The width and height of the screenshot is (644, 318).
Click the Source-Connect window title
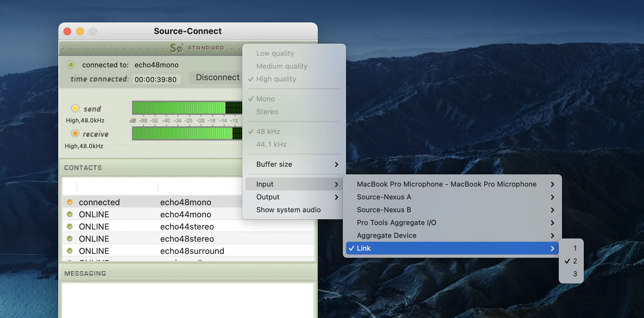188,31
